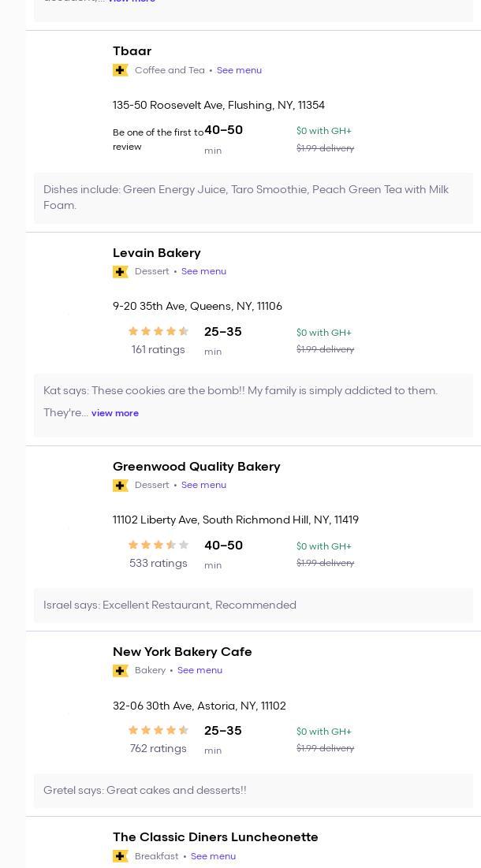Click the star rating for New York Bakery Cafe

(158, 731)
